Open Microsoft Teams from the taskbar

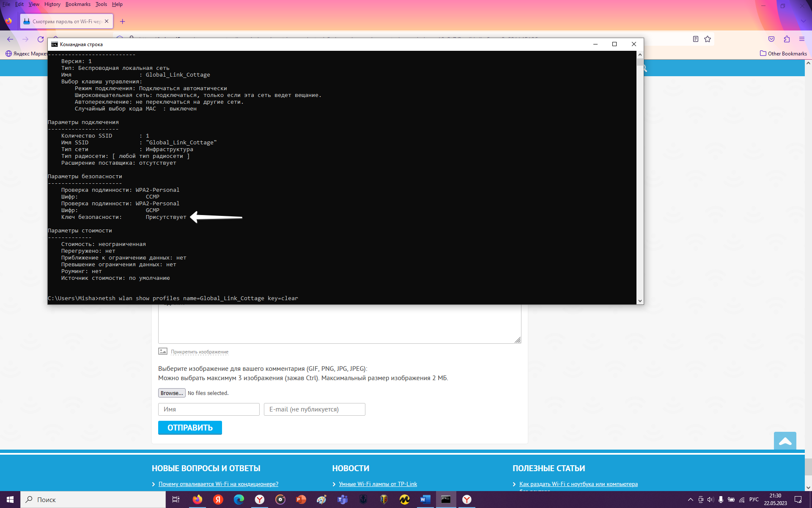click(343, 500)
